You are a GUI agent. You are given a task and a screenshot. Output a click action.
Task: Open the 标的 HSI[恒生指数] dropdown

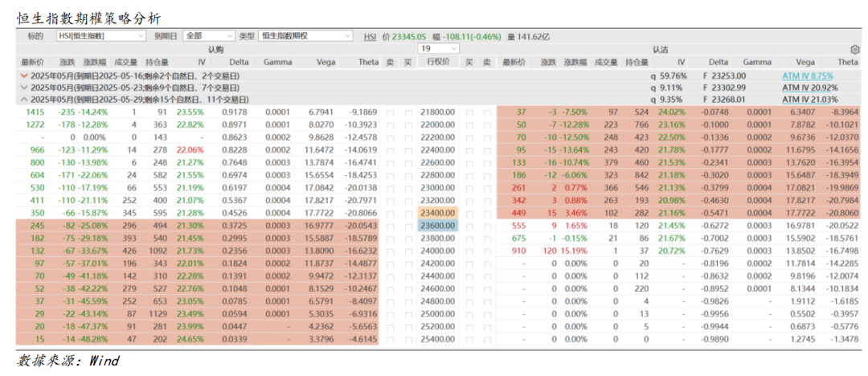(x=101, y=36)
